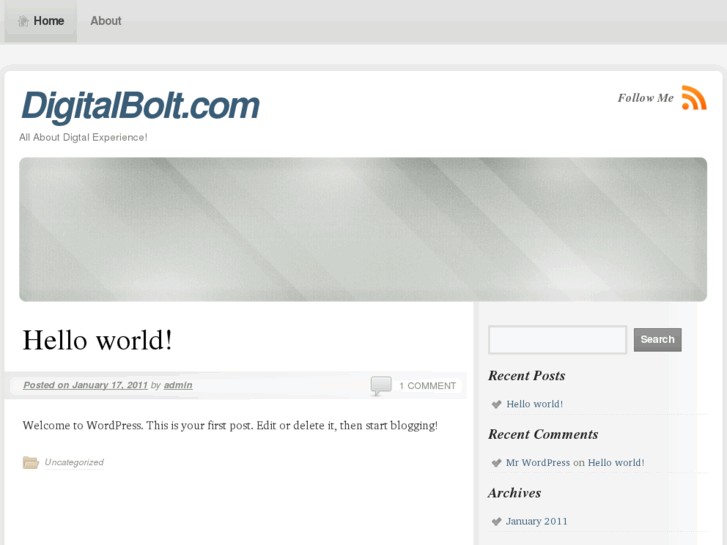Click the Recent Comments heading

coord(543,434)
